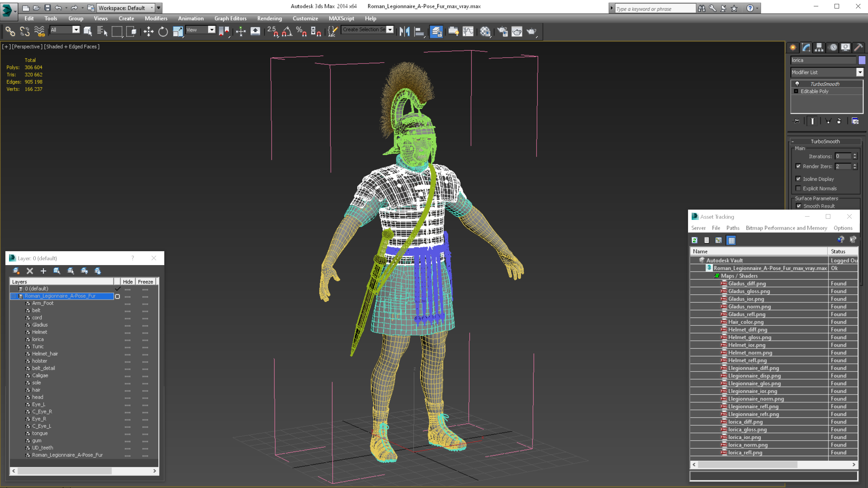Toggle the Render Iters checkbox
Image resolution: width=868 pixels, height=488 pixels.
[x=798, y=166]
